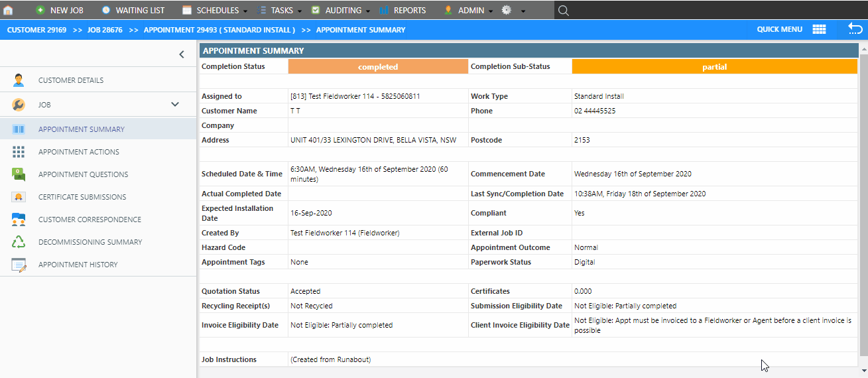The image size is (868, 378).
Task: Open the Waiting List menu item
Action: 133,11
